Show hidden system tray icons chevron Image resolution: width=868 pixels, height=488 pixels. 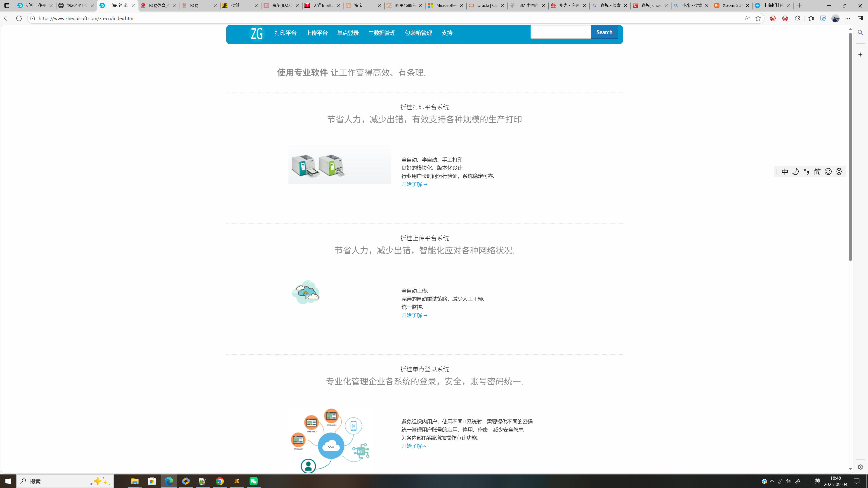coord(772,481)
